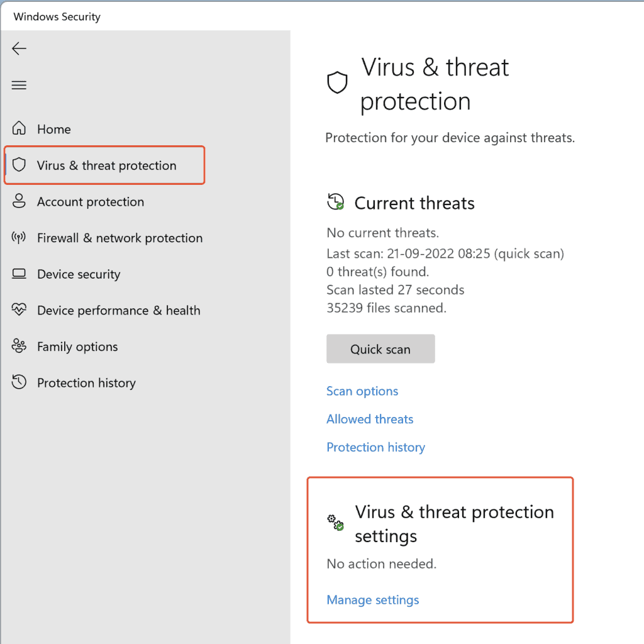The image size is (644, 644).
Task: Click the gears icon beside protection settings
Action: click(x=336, y=523)
